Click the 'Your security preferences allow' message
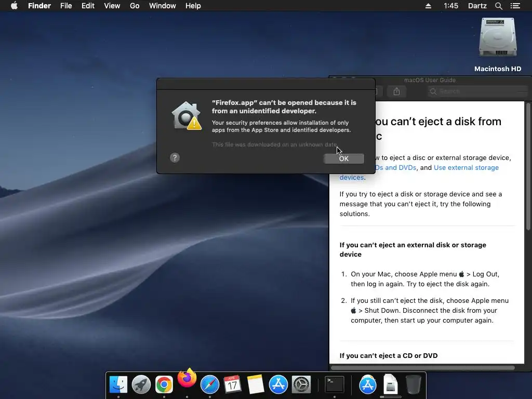The height and width of the screenshot is (399, 532). click(x=281, y=126)
